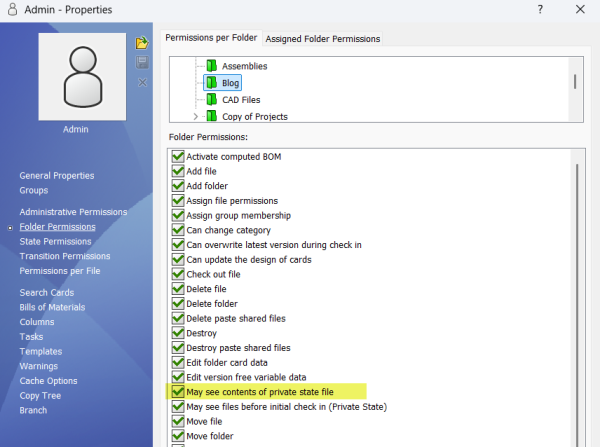
Task: Open Cache Options page
Action: [48, 381]
